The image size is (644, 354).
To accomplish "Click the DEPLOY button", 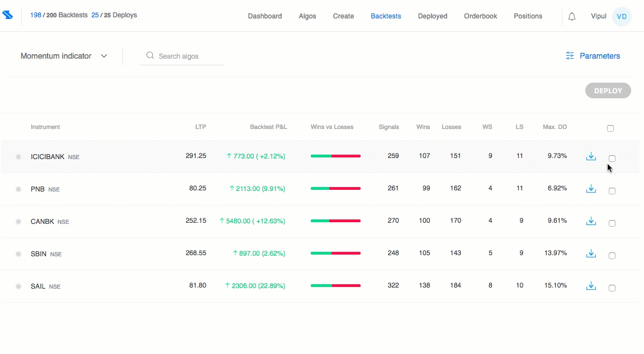I will 608,90.
